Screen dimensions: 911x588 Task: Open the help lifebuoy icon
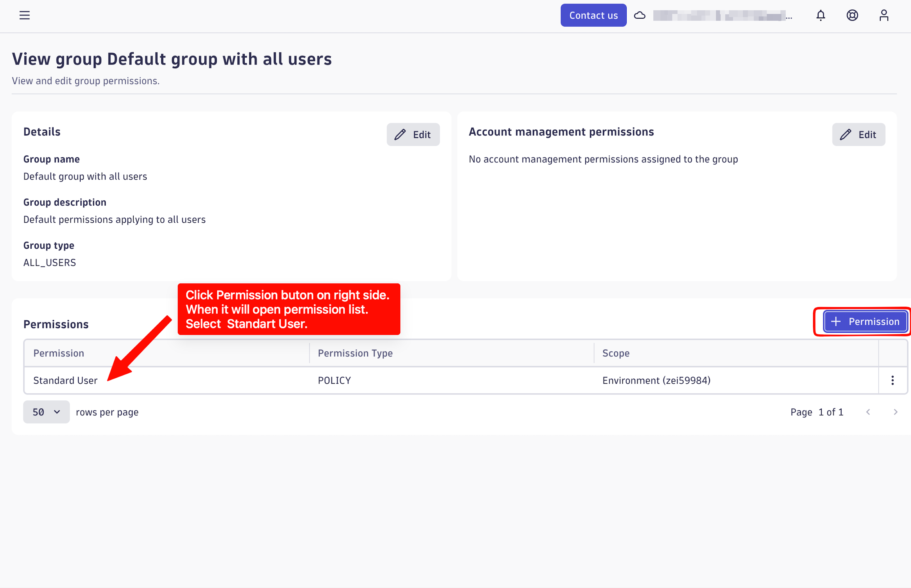[852, 15]
